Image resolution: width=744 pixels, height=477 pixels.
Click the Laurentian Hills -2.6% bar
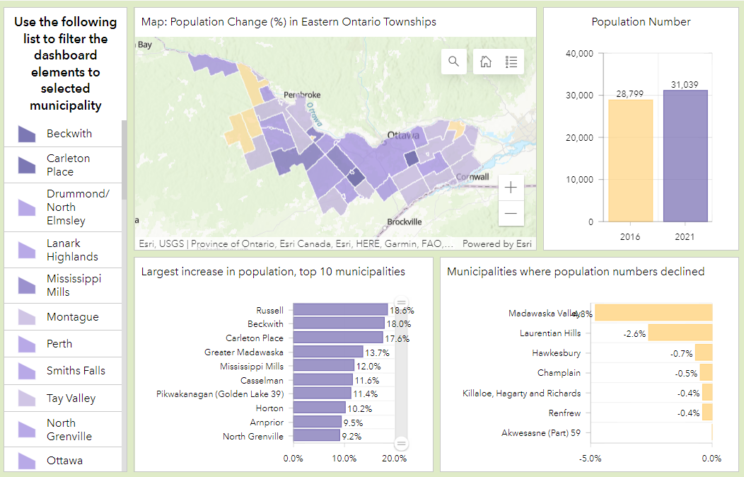click(680, 333)
